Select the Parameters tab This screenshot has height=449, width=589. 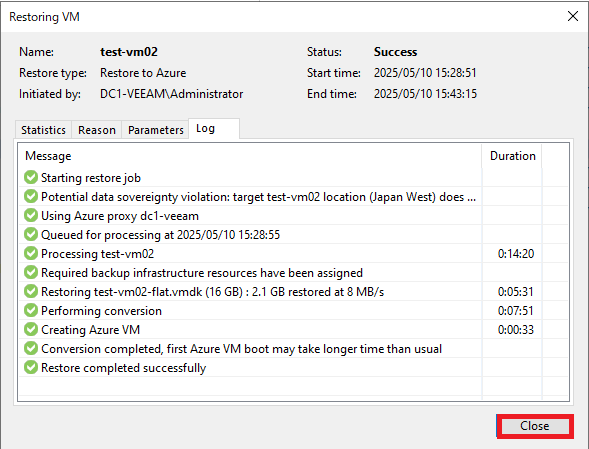[156, 130]
